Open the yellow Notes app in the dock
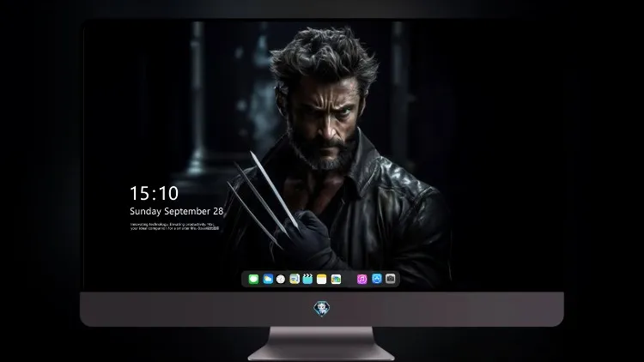The image size is (644, 362). point(322,279)
